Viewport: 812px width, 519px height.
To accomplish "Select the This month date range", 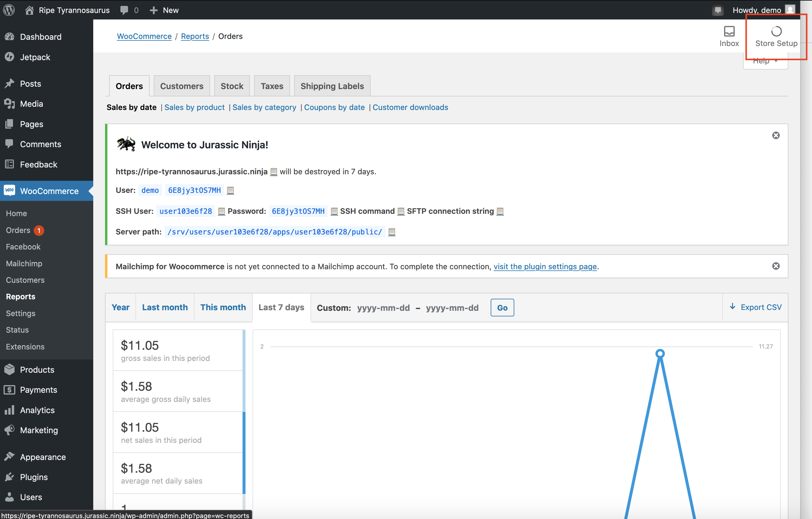I will tap(223, 307).
